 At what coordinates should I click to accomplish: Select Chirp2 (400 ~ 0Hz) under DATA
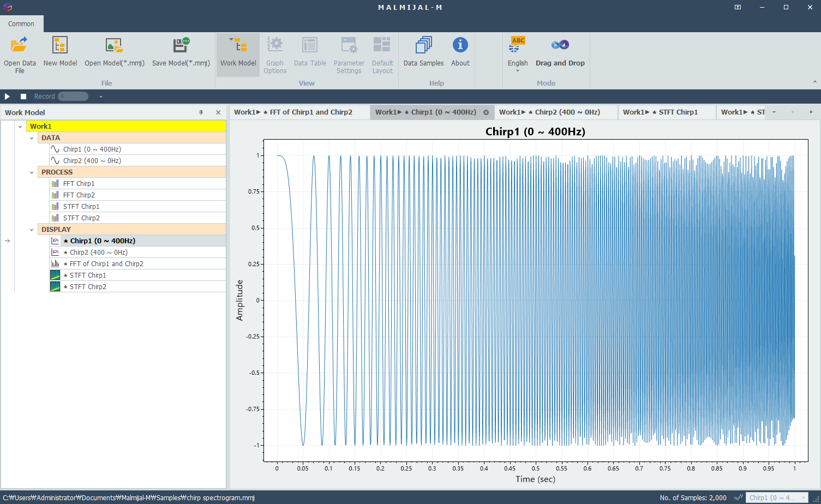click(137, 161)
